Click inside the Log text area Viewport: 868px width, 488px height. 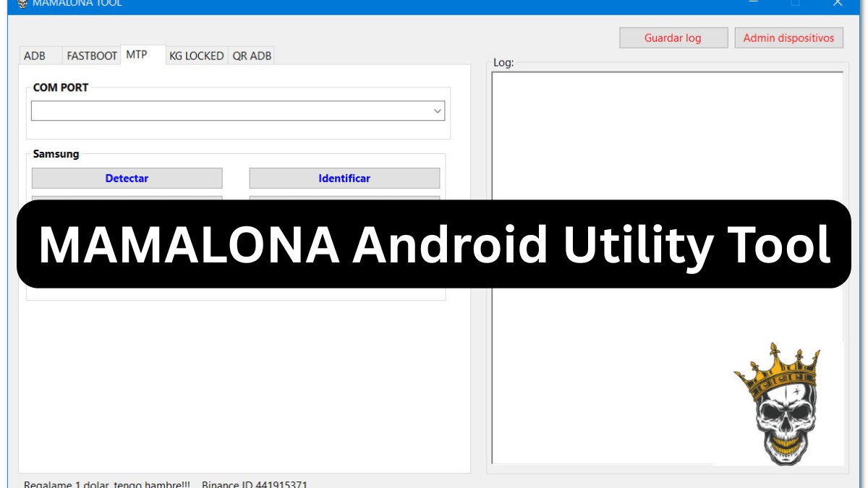668,267
